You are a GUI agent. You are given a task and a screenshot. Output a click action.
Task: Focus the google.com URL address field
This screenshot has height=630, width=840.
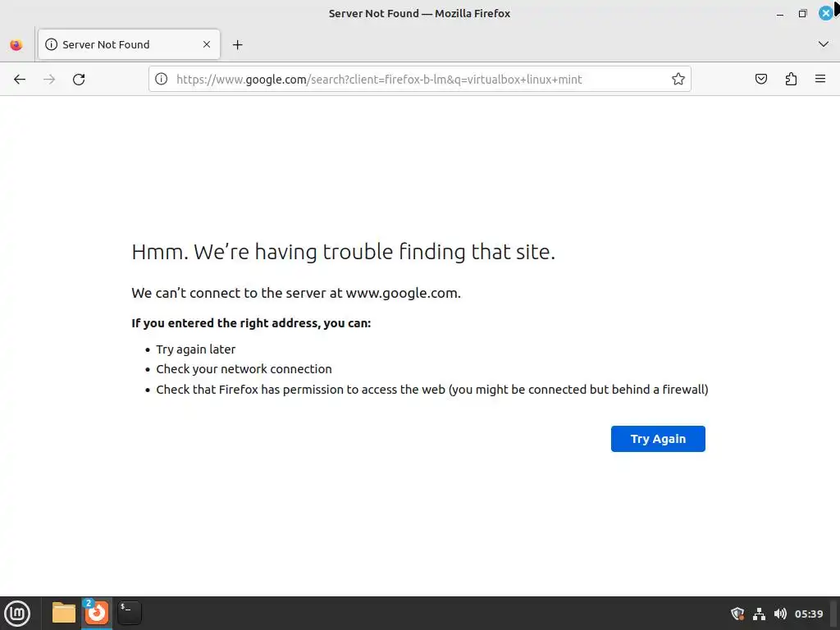[420, 80]
